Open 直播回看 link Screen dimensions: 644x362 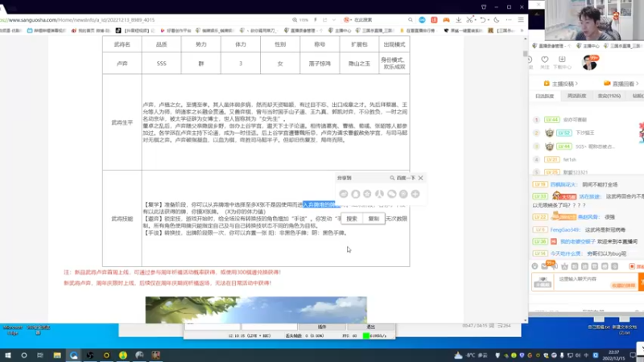point(621,84)
